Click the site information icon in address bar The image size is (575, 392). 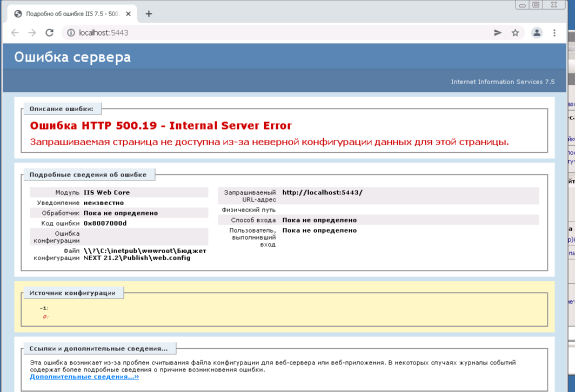tap(71, 32)
